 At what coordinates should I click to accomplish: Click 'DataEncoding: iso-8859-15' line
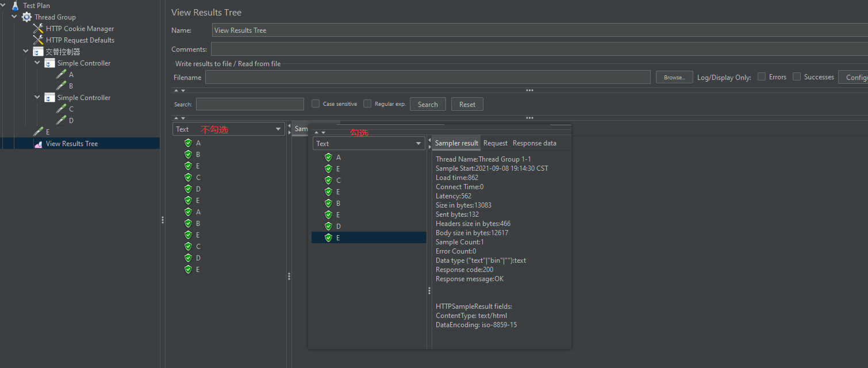point(476,325)
